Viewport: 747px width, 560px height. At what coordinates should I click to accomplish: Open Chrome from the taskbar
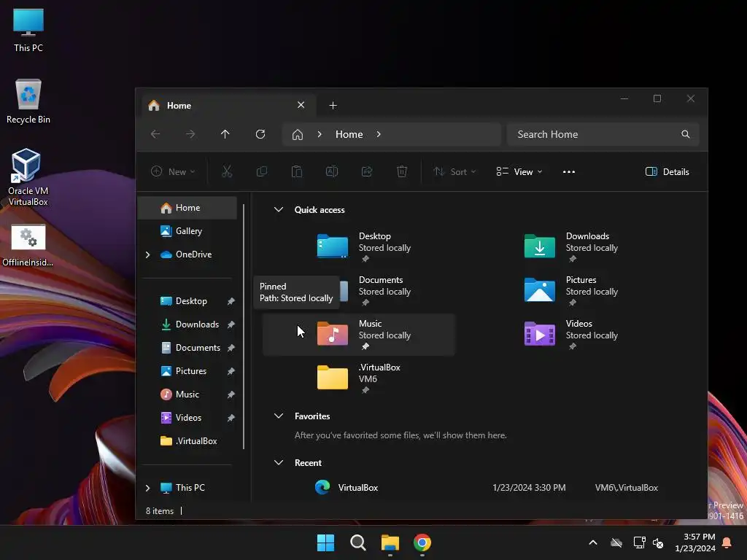pos(422,542)
